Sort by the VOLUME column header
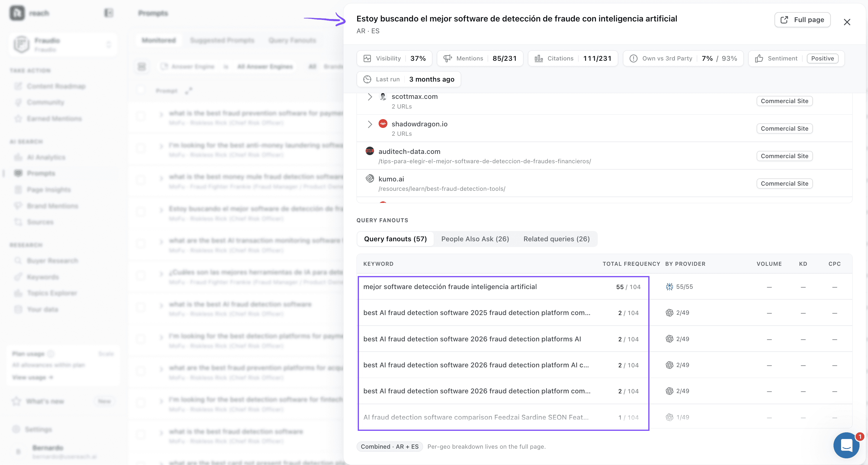Image resolution: width=868 pixels, height=465 pixels. (x=769, y=264)
